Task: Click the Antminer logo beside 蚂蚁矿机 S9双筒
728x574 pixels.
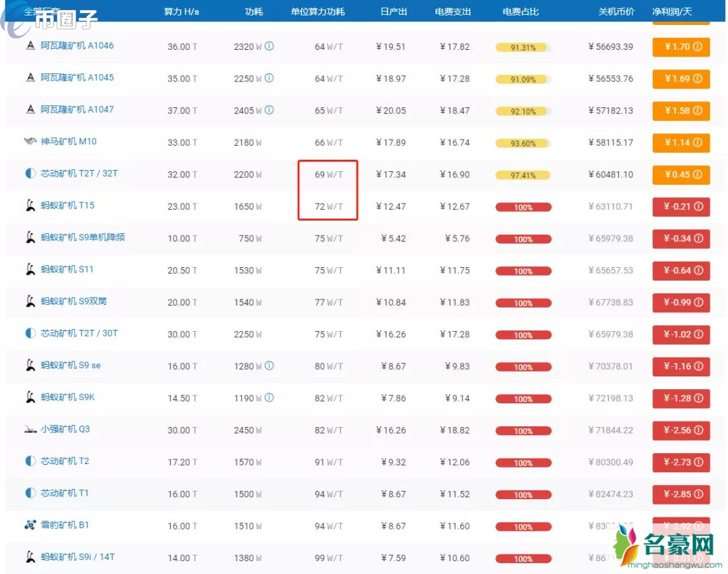Action: (30, 302)
